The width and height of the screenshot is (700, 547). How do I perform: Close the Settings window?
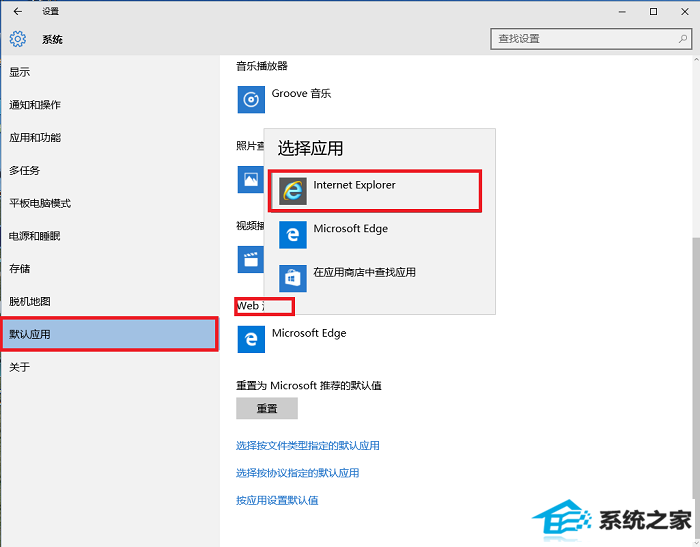tap(685, 12)
